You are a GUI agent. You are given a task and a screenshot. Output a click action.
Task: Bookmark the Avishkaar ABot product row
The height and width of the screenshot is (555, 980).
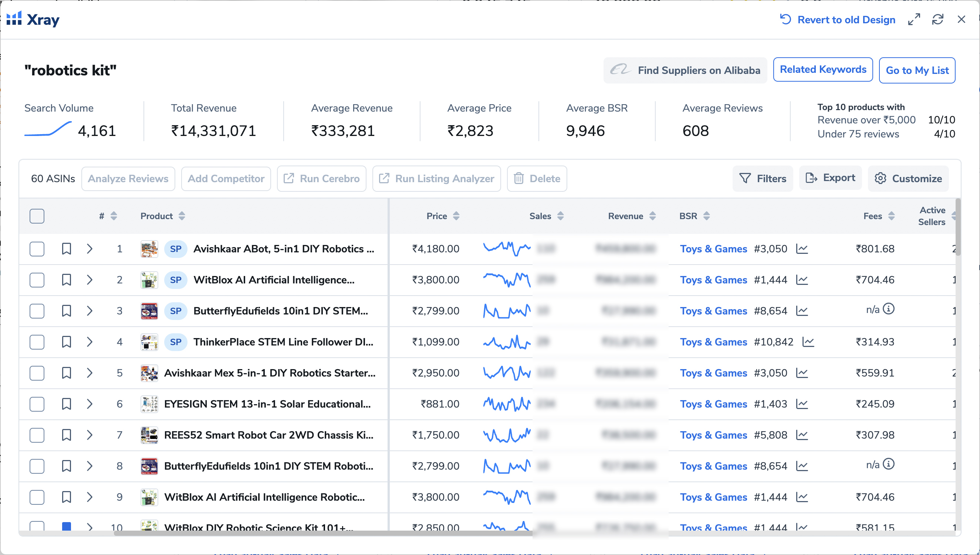66,249
